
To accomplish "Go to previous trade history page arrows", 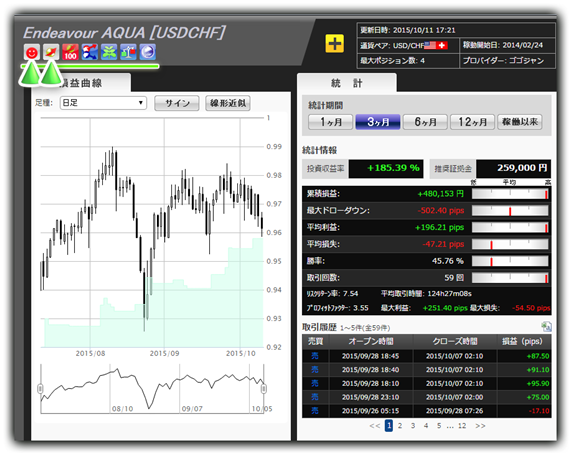I will coord(375,426).
